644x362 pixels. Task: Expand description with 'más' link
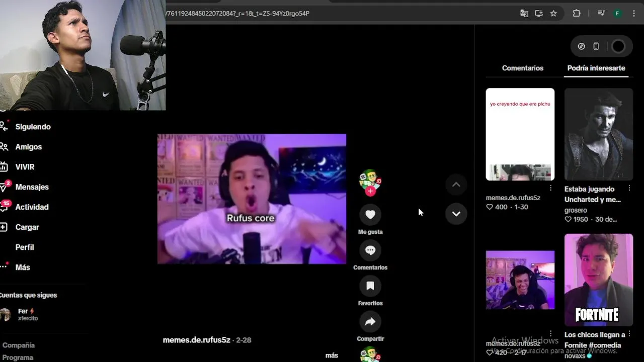pos(332,355)
